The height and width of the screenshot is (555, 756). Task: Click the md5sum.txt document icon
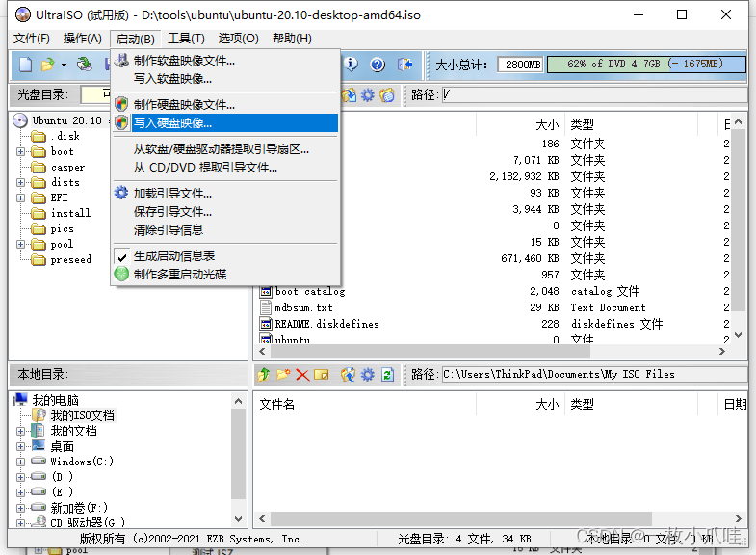click(266, 307)
